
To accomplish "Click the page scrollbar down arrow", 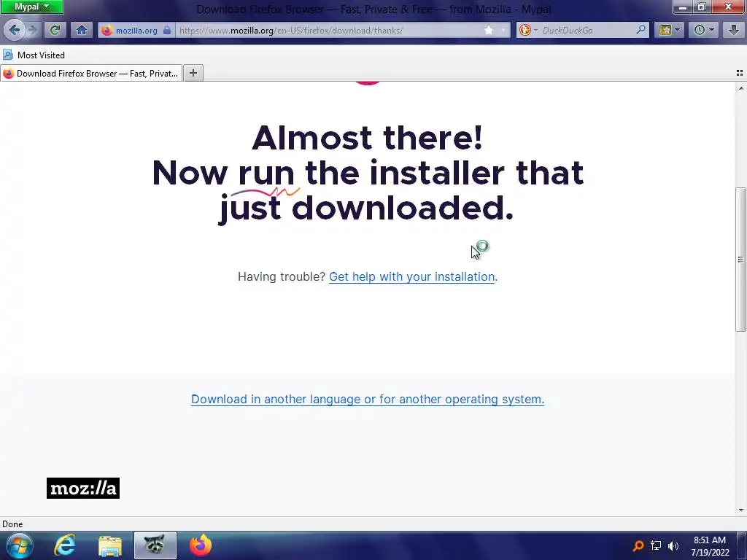I will 741,510.
